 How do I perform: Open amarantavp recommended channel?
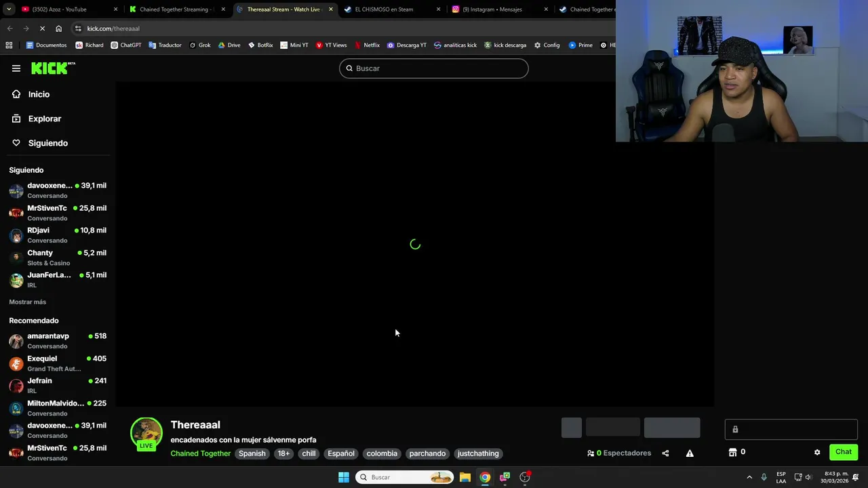58,341
